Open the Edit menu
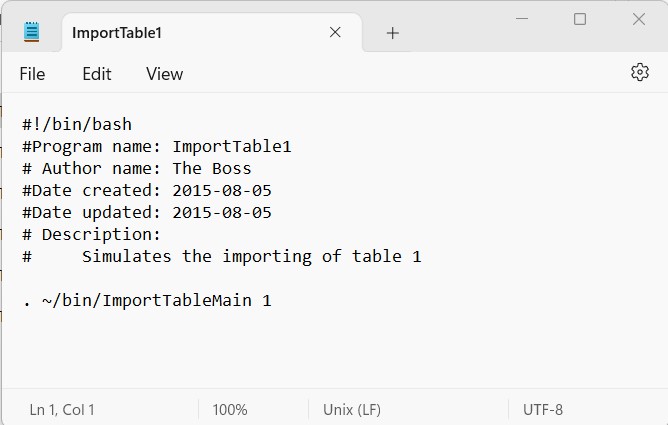Screen dimensions: 668x425 click(x=97, y=74)
